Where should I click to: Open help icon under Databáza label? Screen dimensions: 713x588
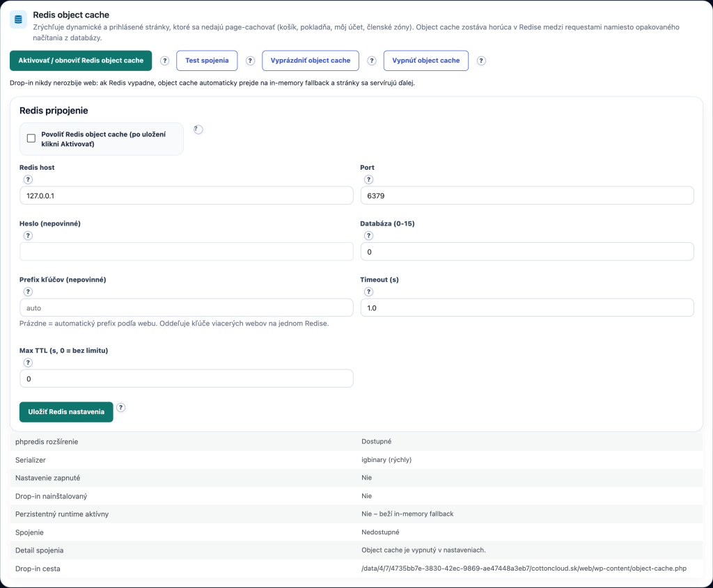click(369, 235)
